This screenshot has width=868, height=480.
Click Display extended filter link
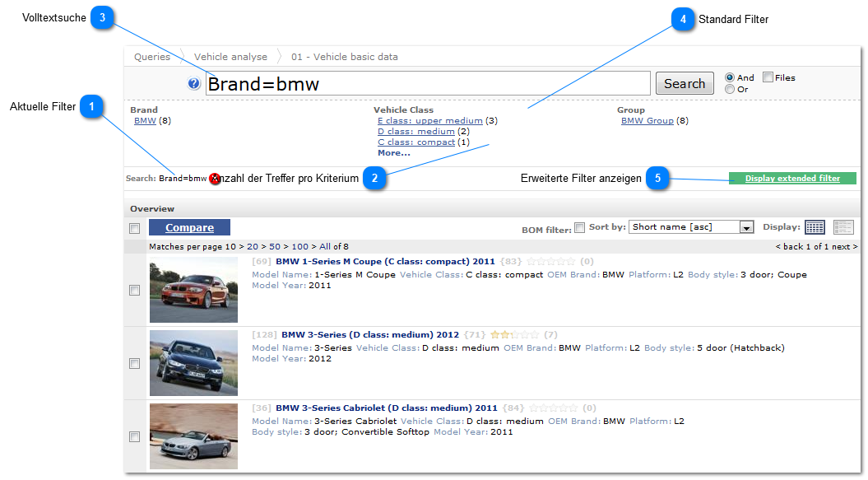coord(792,179)
